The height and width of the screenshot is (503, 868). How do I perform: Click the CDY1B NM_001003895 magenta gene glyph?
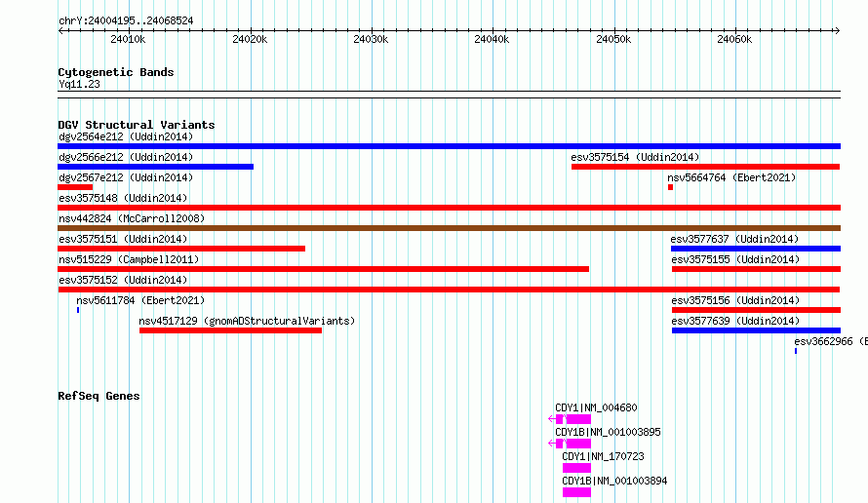pyautogui.click(x=570, y=444)
